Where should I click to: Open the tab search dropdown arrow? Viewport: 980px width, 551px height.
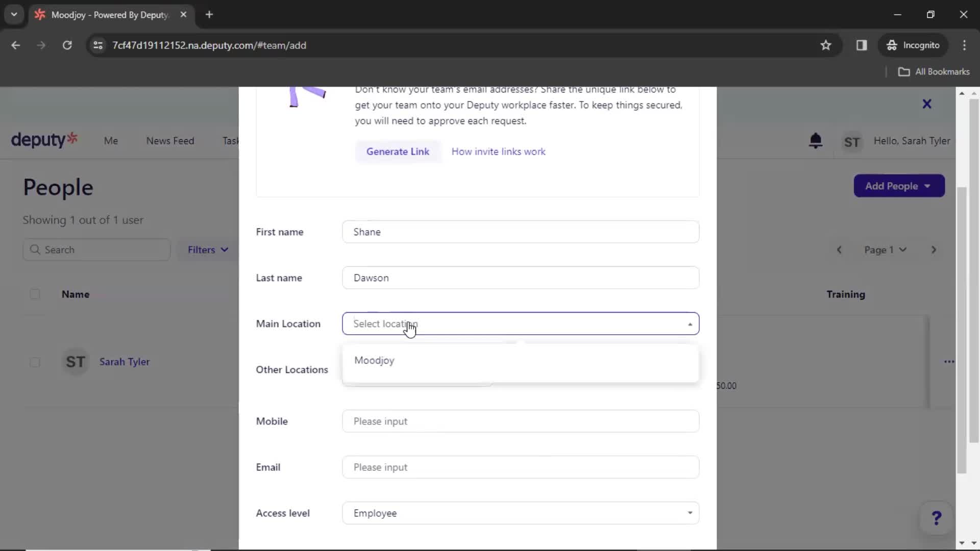click(x=14, y=15)
